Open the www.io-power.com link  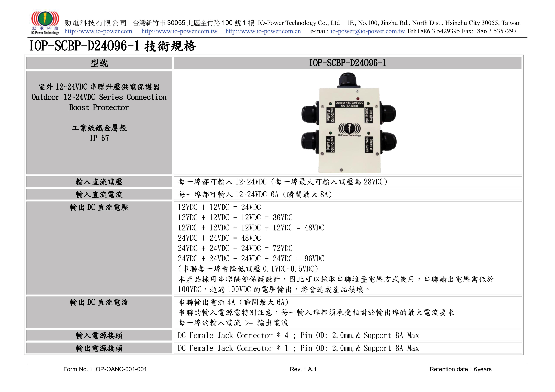[98, 31]
